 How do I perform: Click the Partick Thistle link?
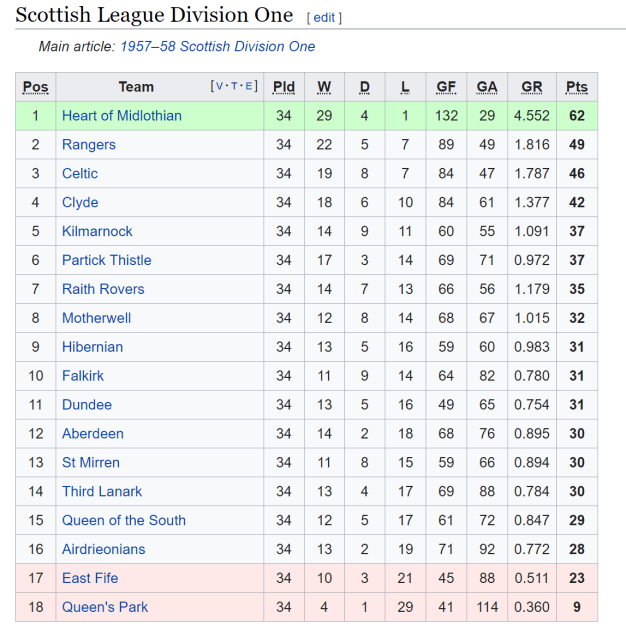(107, 260)
